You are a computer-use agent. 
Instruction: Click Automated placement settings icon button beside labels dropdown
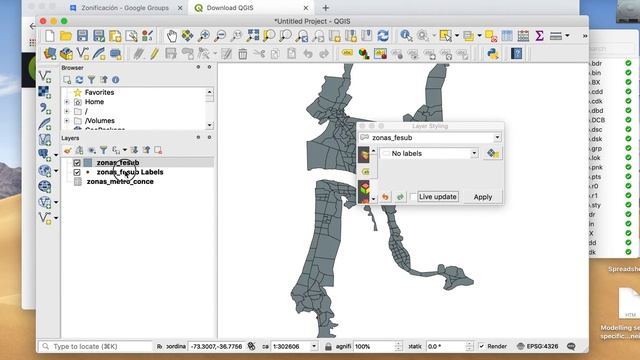pos(493,153)
